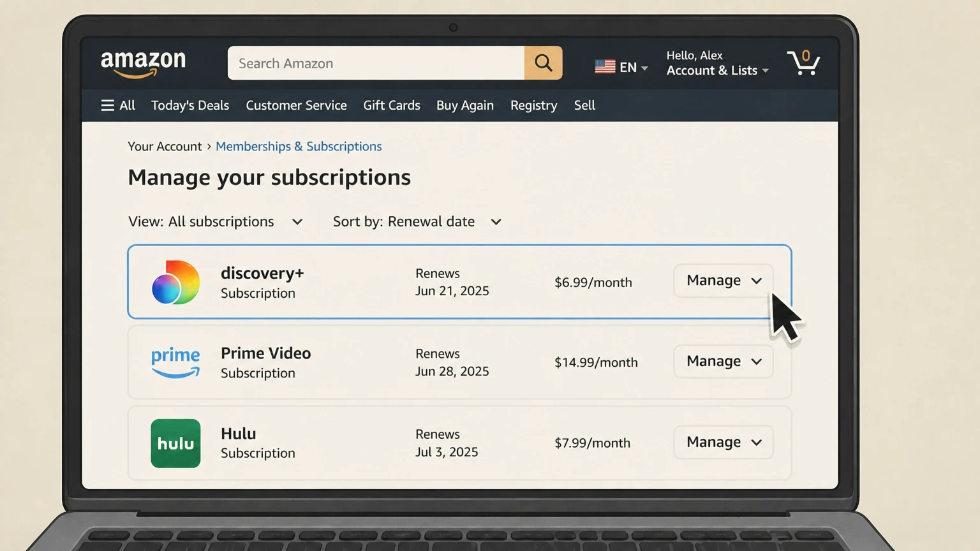Click the $6.99/month price

coord(593,283)
